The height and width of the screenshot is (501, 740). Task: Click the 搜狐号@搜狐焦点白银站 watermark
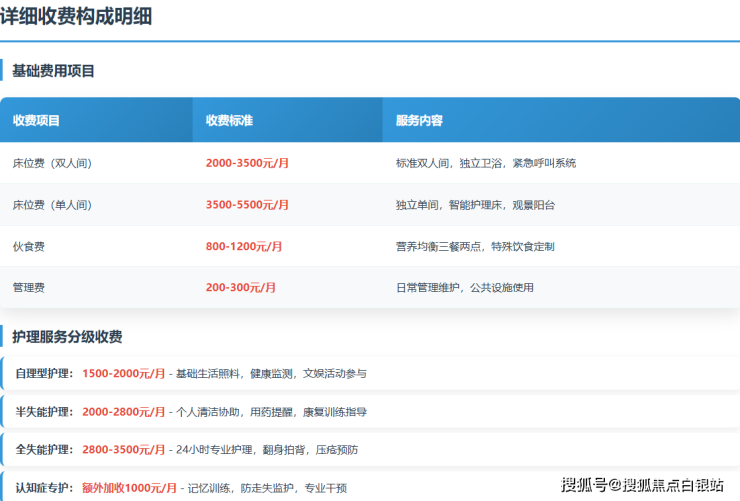click(642, 486)
